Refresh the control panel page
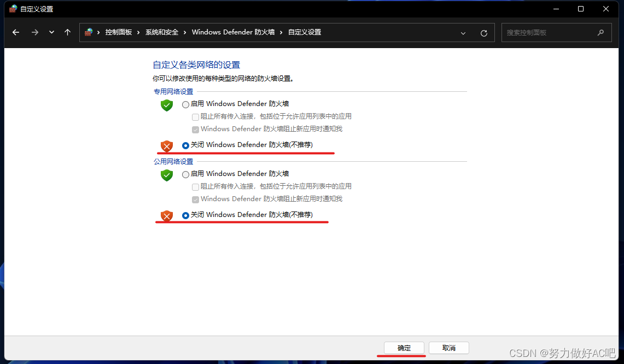 484,33
